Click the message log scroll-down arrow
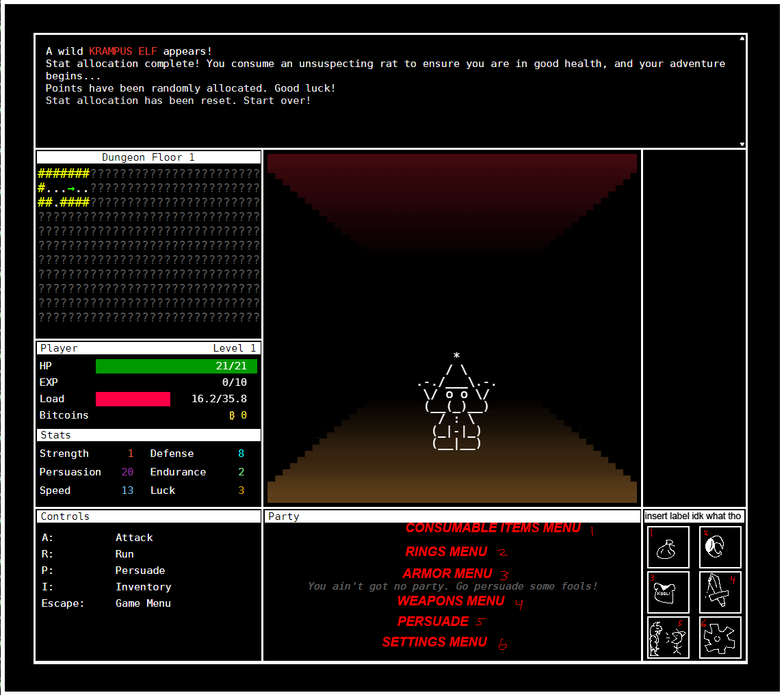Screen dimensions: 784x695 pos(742,144)
